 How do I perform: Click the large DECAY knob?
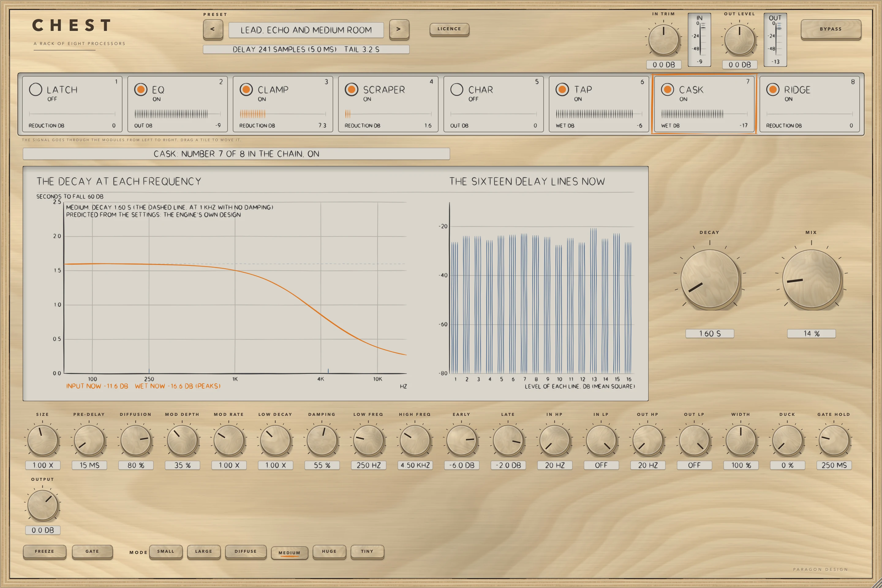[x=710, y=279]
